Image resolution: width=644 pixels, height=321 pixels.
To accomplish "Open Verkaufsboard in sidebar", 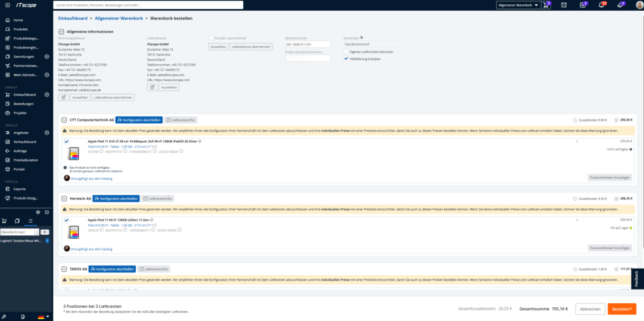I will click(x=25, y=142).
